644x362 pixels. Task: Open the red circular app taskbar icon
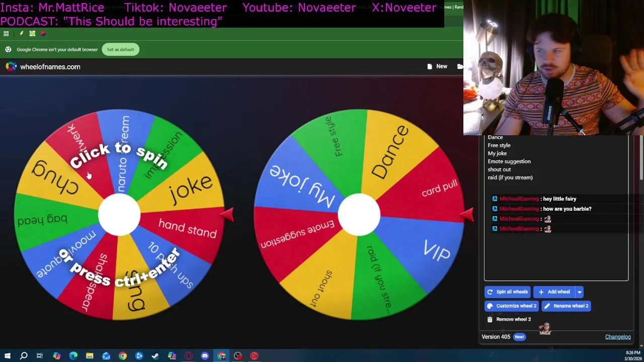254,356
